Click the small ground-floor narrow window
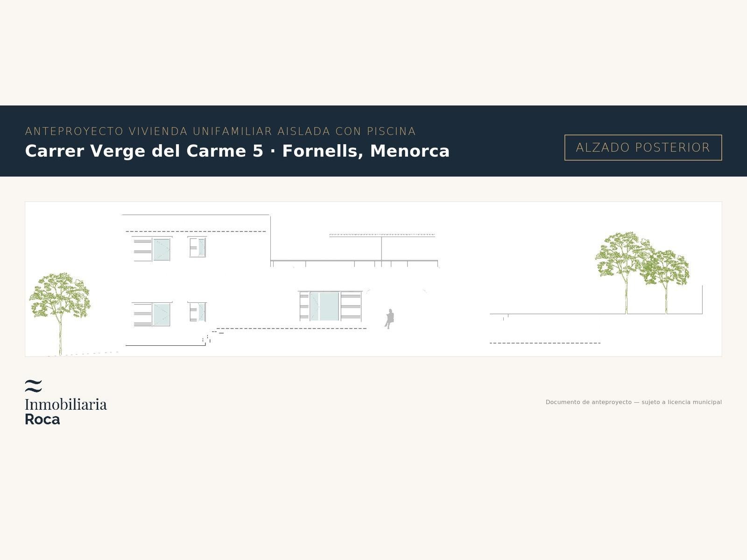Screen dimensions: 747x560 pyautogui.click(x=197, y=312)
